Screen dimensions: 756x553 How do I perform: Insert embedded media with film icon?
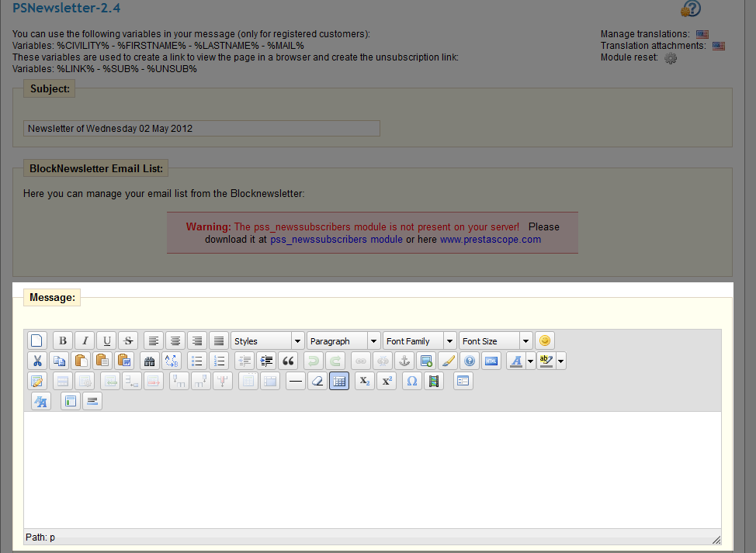[x=433, y=381]
